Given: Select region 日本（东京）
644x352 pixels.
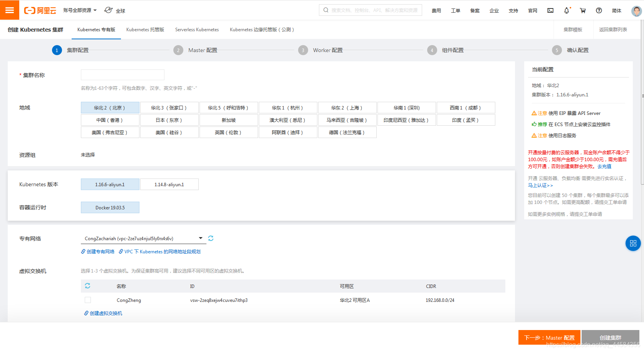Looking at the screenshot, I should [169, 120].
